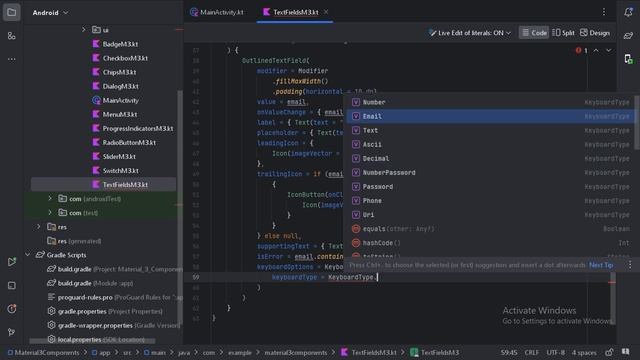Change 4 spaces indent setting
The height and width of the screenshot is (360, 640).
tap(584, 352)
